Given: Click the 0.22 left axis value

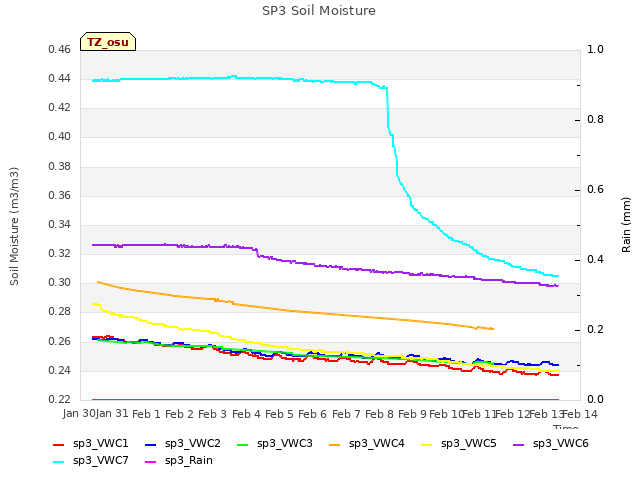Looking at the screenshot, I should [60, 400].
